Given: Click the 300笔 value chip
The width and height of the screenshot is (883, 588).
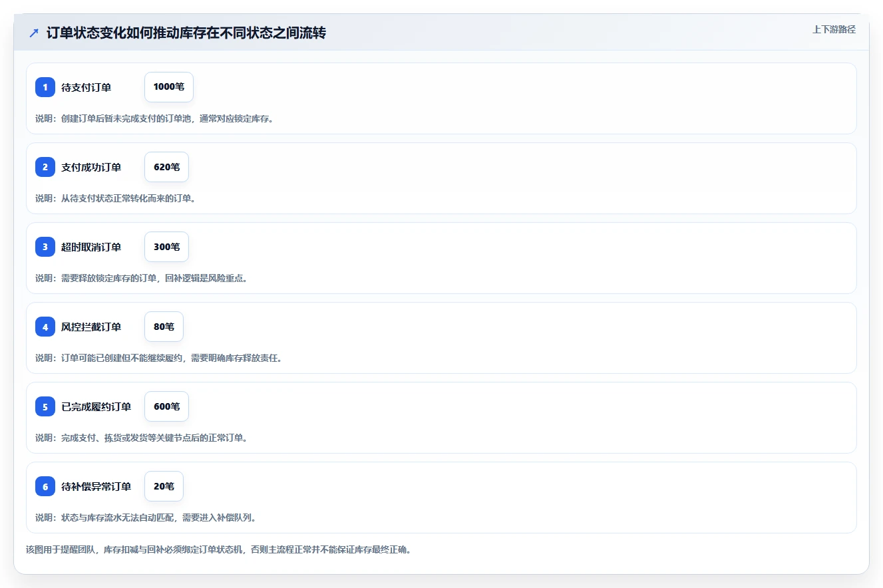Looking at the screenshot, I should 166,247.
